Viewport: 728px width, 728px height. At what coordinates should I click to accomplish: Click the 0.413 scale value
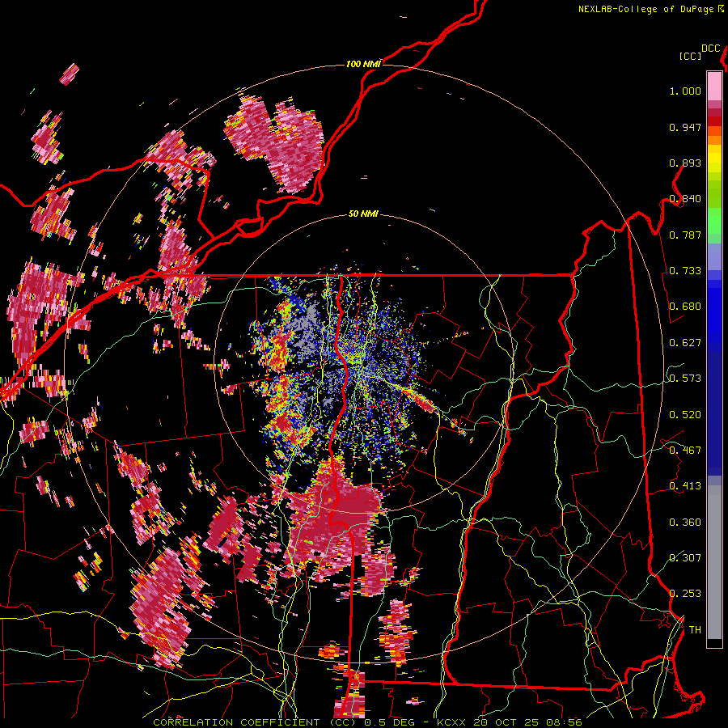[x=685, y=486]
